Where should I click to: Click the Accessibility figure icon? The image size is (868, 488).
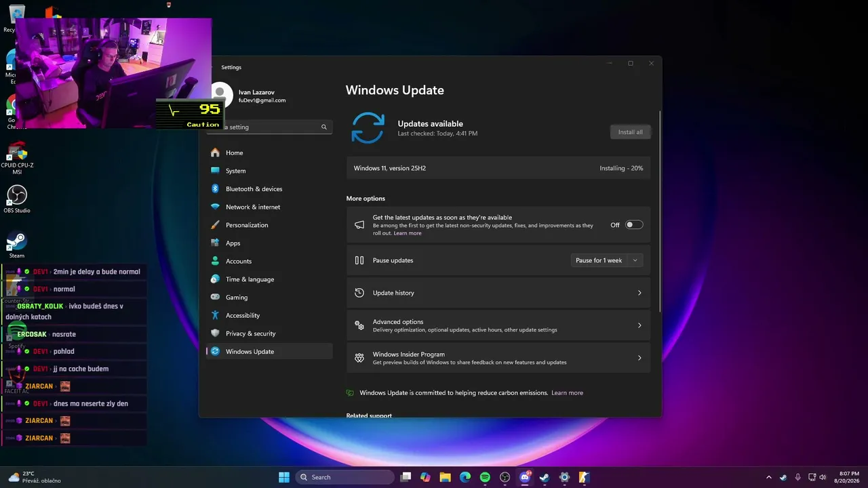coord(215,315)
